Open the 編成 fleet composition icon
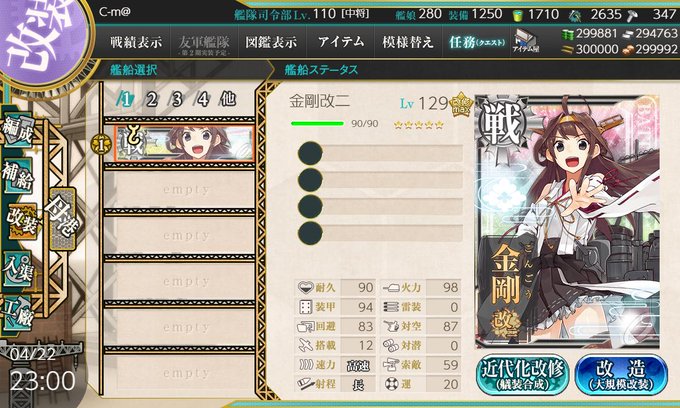 (18, 131)
